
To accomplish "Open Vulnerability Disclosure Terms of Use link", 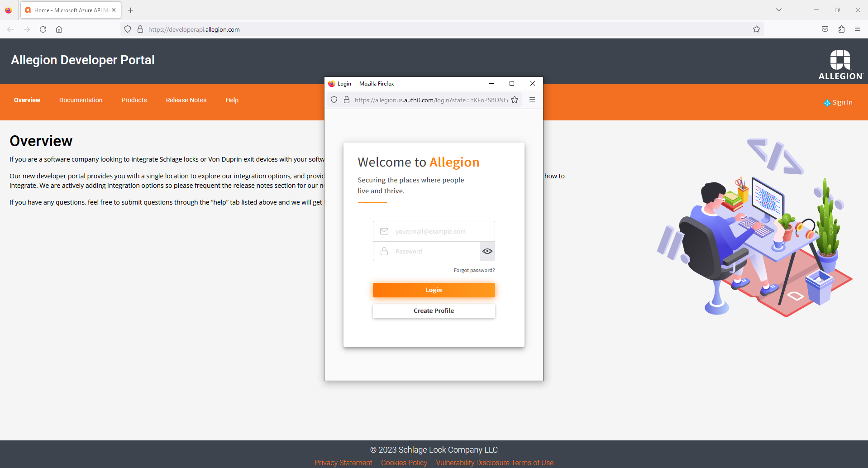I will tap(495, 463).
